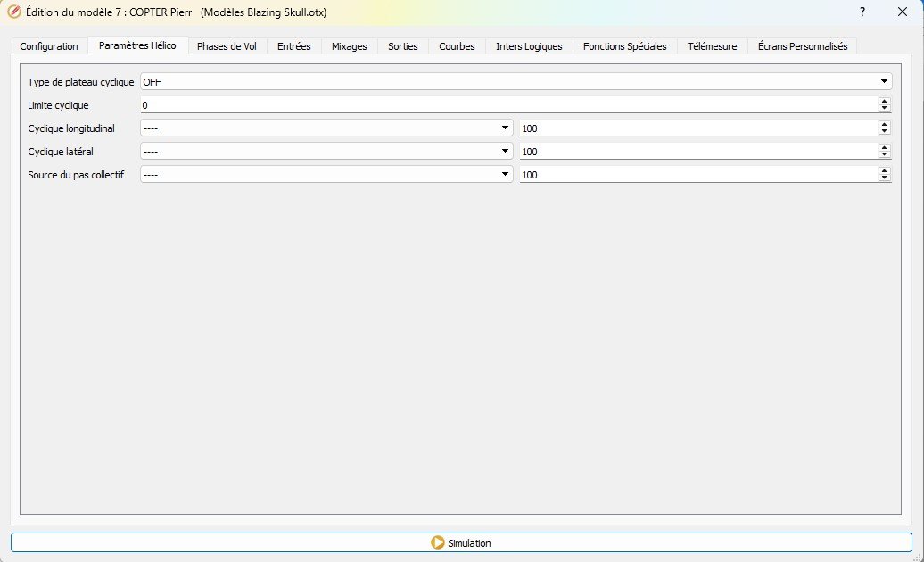Click the Limite cyclique input field
924x562 pixels.
coord(508,105)
